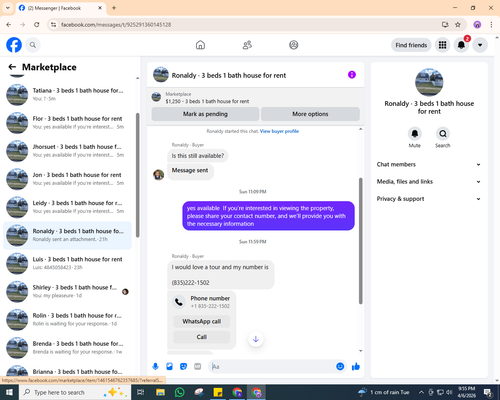Open the emoji picker in composer

[340, 367]
